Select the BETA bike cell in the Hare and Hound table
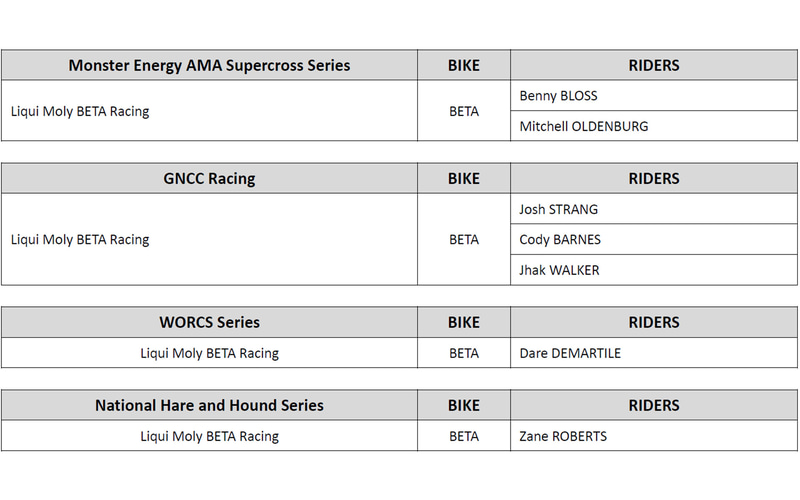This screenshot has height=500, width=800. click(464, 436)
